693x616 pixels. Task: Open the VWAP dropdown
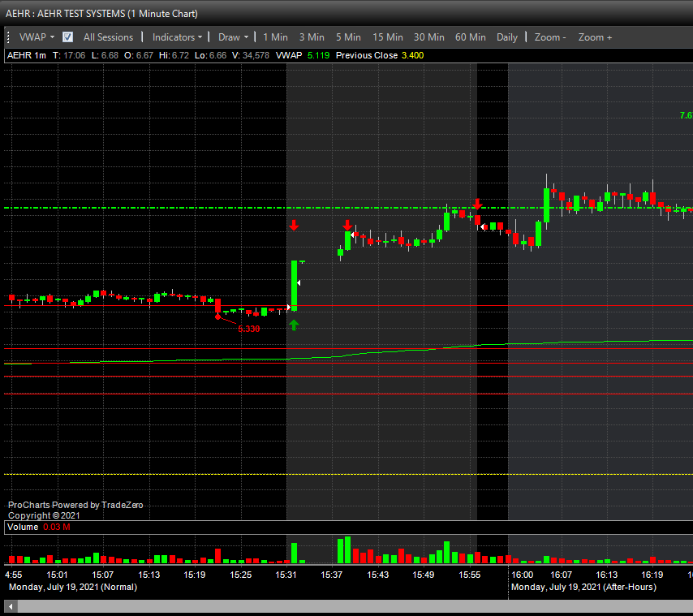tap(37, 37)
